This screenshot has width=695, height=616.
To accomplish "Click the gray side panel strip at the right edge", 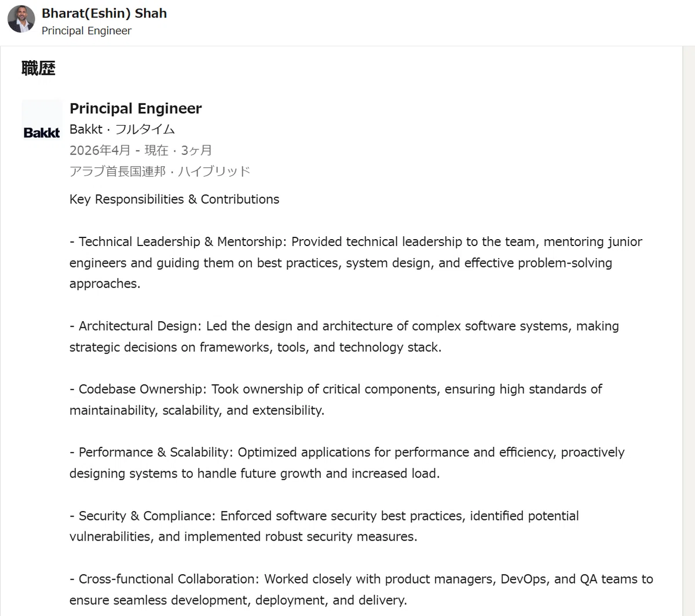I will (689, 331).
